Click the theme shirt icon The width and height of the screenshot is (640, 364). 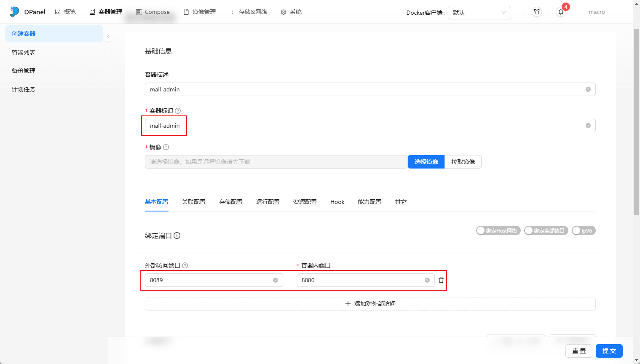pyautogui.click(x=536, y=12)
